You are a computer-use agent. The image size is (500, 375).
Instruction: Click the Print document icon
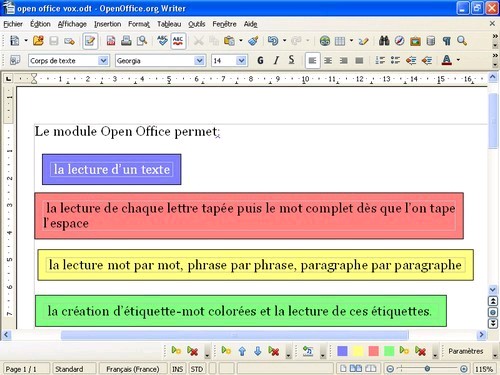pyautogui.click(x=126, y=41)
